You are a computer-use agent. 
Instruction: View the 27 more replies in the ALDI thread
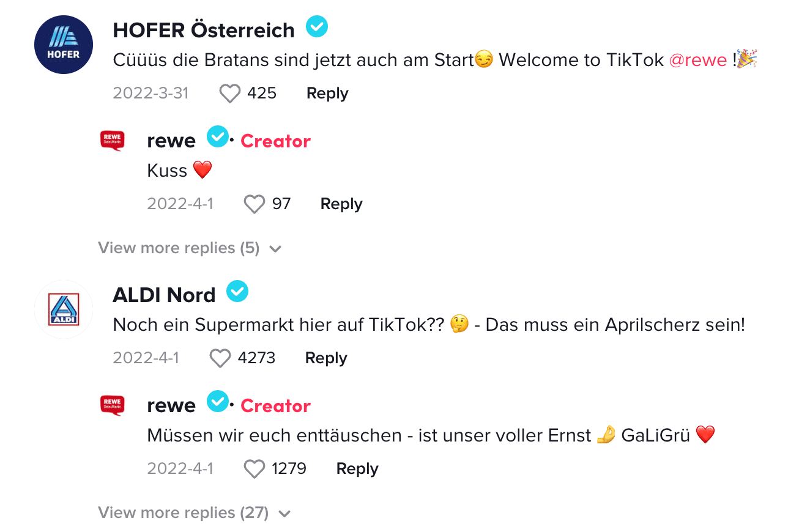[x=182, y=512]
